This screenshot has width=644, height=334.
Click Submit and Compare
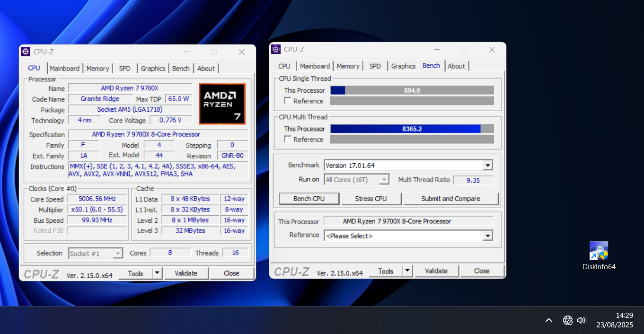tap(451, 199)
